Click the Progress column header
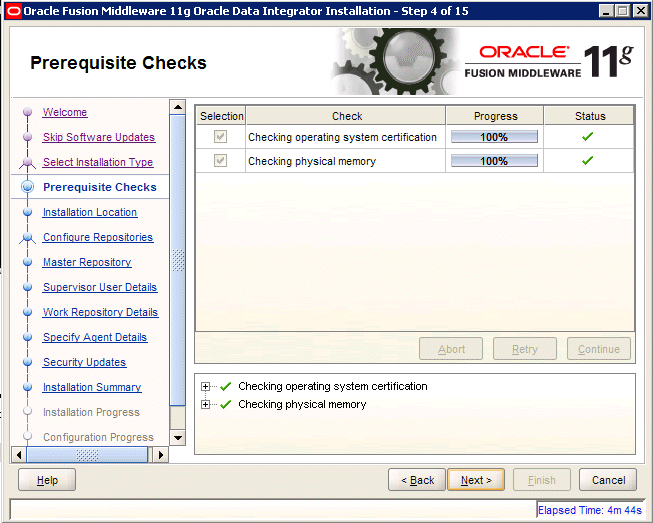Screen dimensions: 653x523 495,116
